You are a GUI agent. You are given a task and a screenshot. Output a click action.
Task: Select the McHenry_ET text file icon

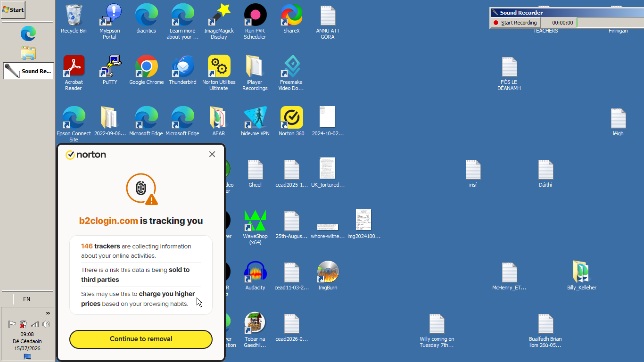(509, 276)
